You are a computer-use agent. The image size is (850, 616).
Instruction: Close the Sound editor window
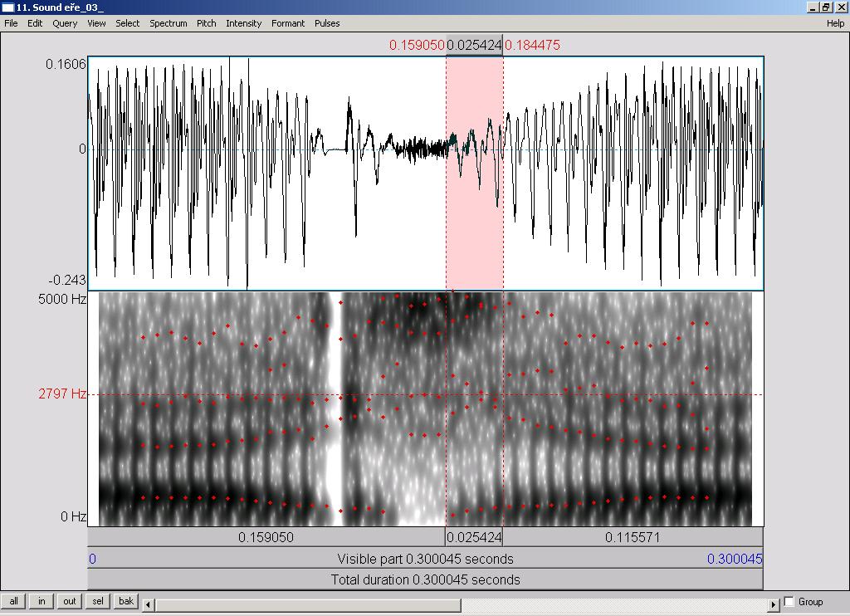[841, 7]
